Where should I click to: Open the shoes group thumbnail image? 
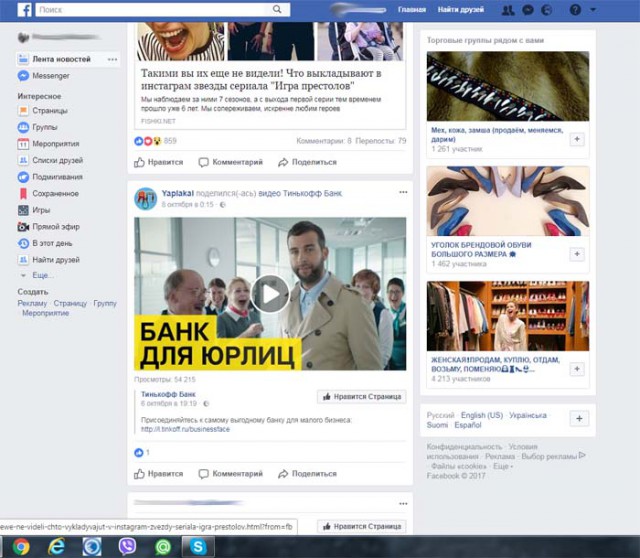508,201
